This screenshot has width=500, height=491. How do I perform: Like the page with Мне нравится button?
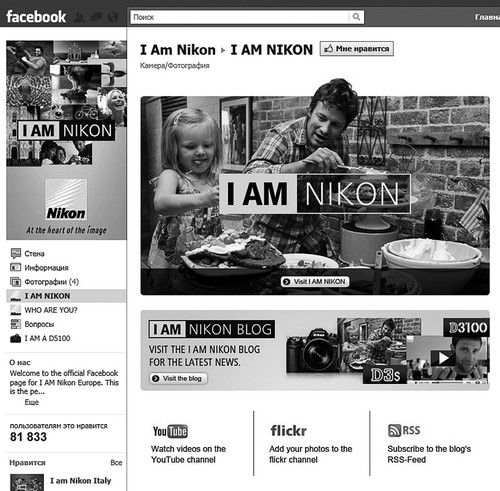pos(356,49)
